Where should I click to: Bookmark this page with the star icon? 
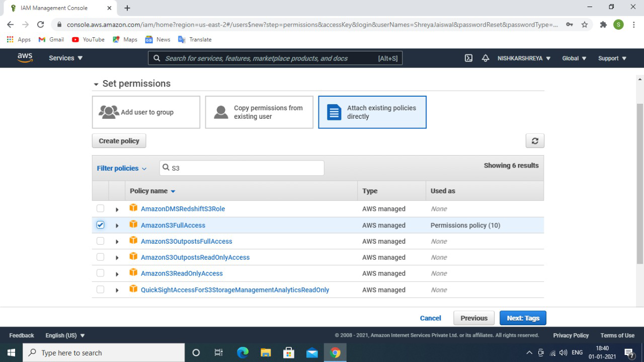pyautogui.click(x=585, y=25)
